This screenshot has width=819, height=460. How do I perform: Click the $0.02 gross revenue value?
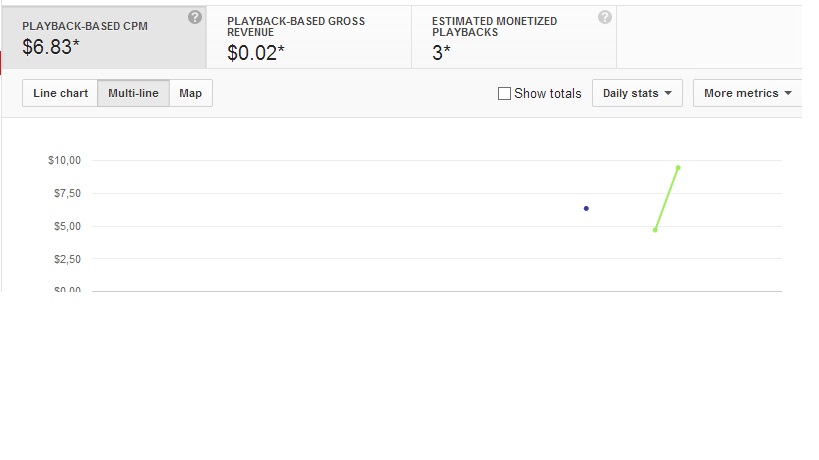point(255,53)
